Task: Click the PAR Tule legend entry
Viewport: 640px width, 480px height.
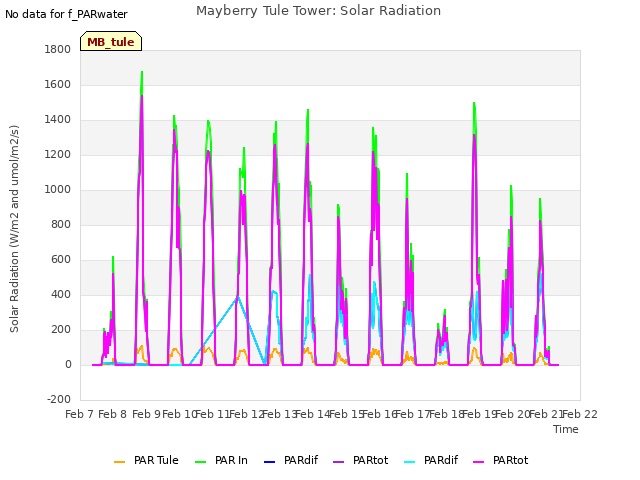Action: pos(146,460)
